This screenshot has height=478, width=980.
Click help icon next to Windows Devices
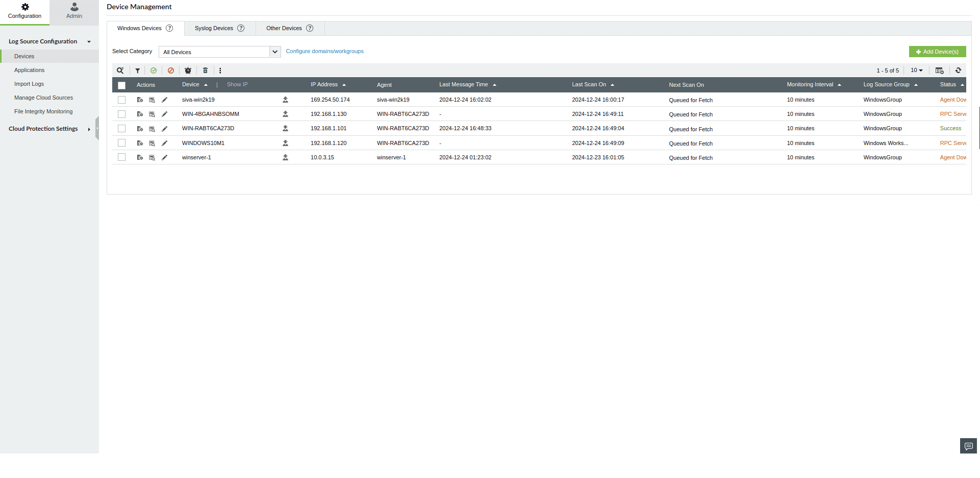(169, 28)
